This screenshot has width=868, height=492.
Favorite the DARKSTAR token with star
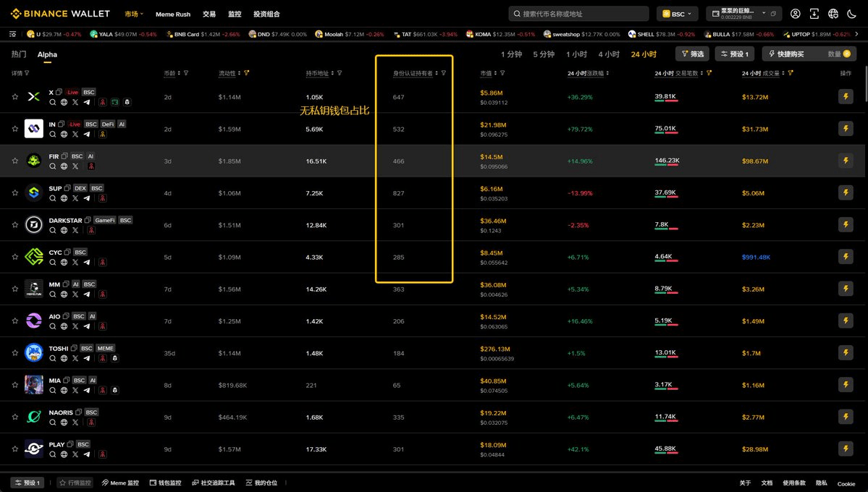(x=15, y=225)
